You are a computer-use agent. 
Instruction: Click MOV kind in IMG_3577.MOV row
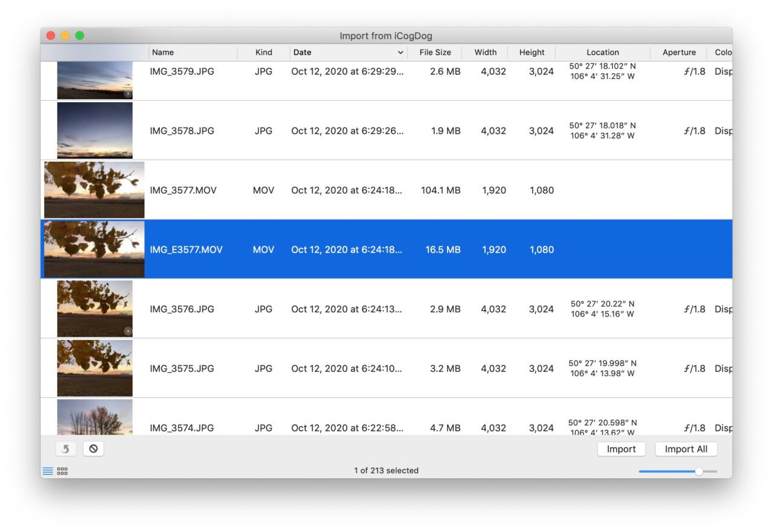pos(263,190)
